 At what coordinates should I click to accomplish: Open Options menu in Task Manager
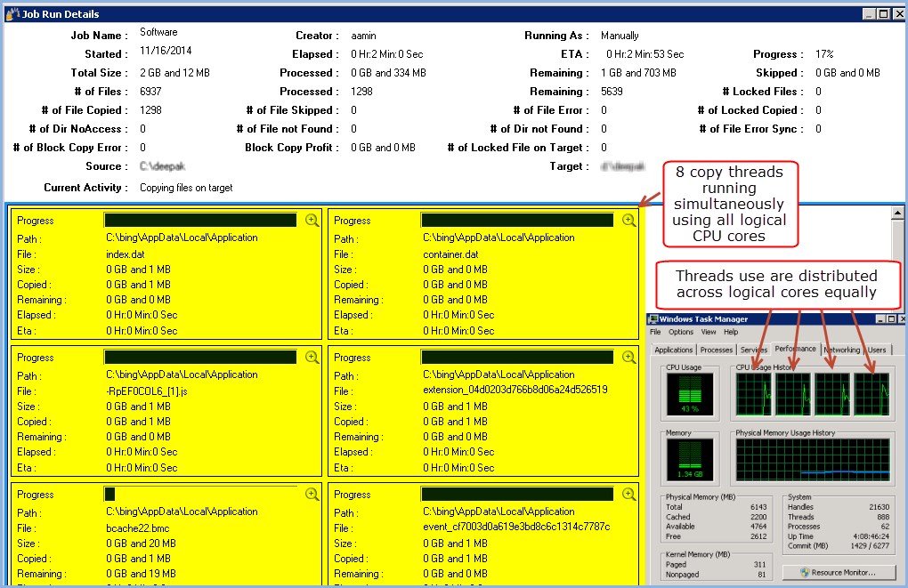coord(680,332)
